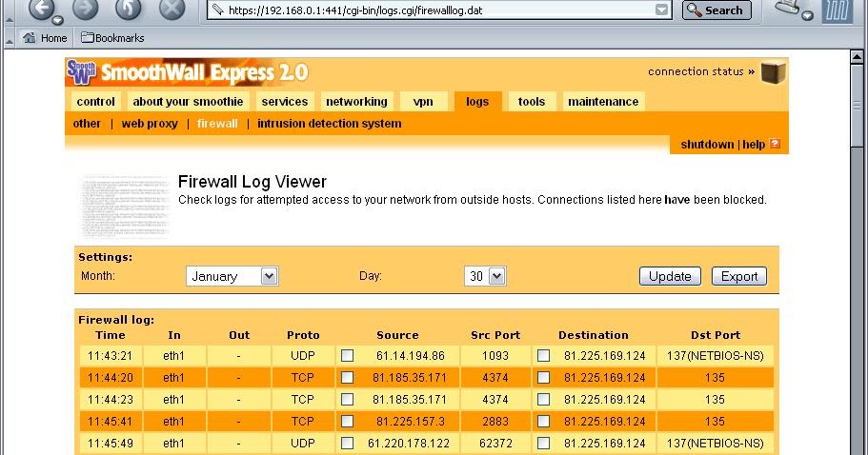Click the vertical scrollbar thumb
This screenshot has width=868, height=455.
pos(857,105)
